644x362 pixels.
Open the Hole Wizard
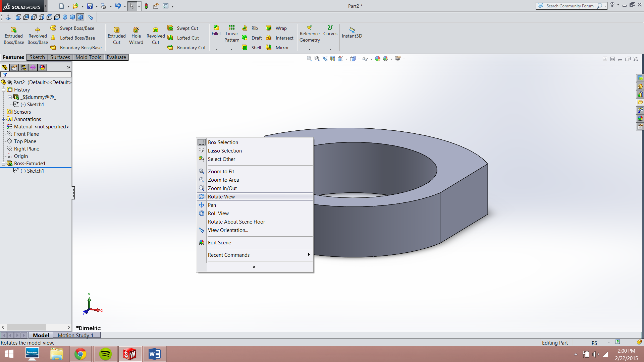pos(136,35)
